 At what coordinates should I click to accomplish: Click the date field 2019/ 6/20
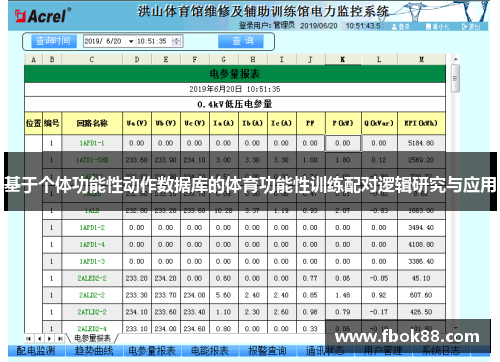click(x=103, y=41)
